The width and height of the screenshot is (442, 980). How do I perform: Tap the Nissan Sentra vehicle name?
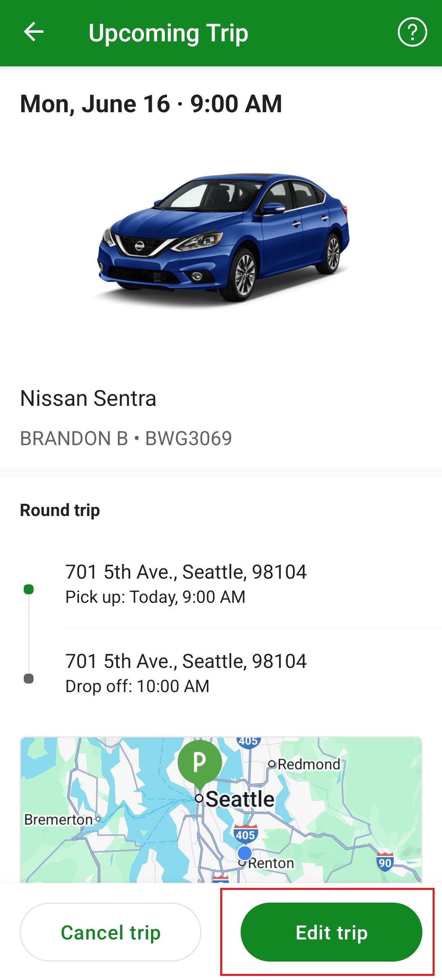click(88, 398)
